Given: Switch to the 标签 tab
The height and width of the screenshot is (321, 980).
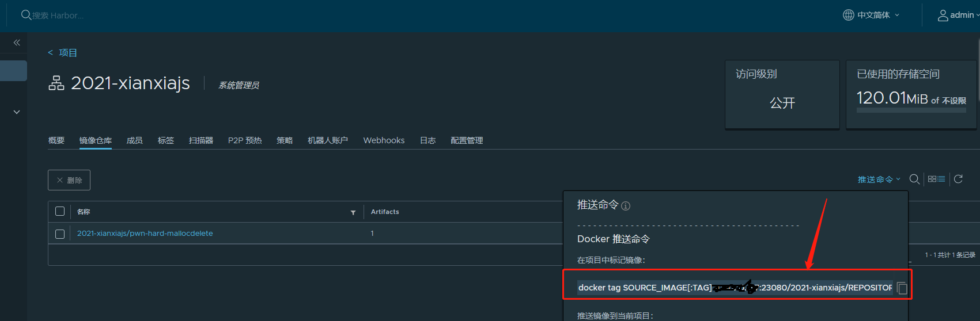Looking at the screenshot, I should coord(166,140).
